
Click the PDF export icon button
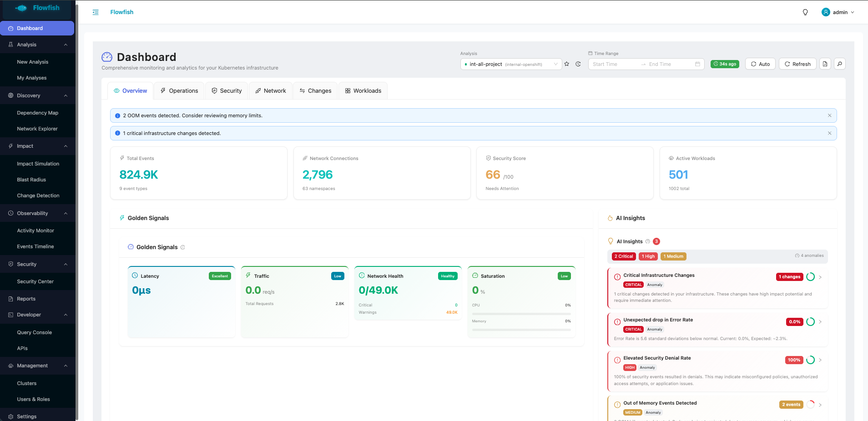(825, 64)
